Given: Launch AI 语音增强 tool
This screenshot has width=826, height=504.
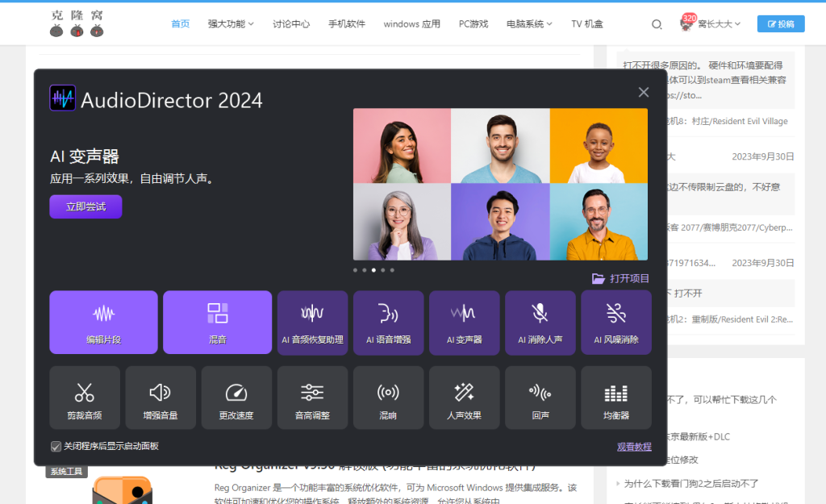Looking at the screenshot, I should 388,323.
